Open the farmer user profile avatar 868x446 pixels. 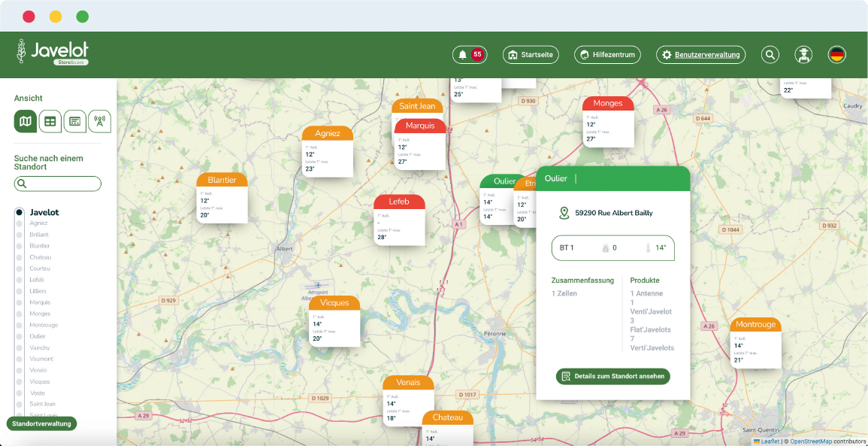coord(803,55)
